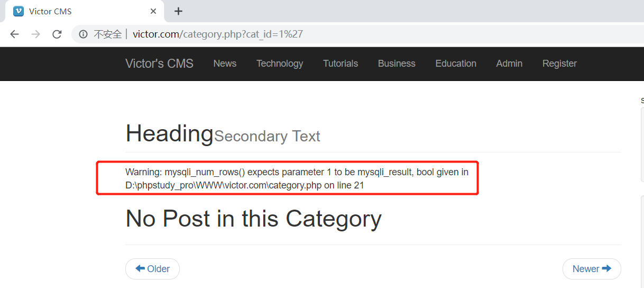644x288 pixels.
Task: Open a new tab with the plus icon
Action: tap(179, 11)
